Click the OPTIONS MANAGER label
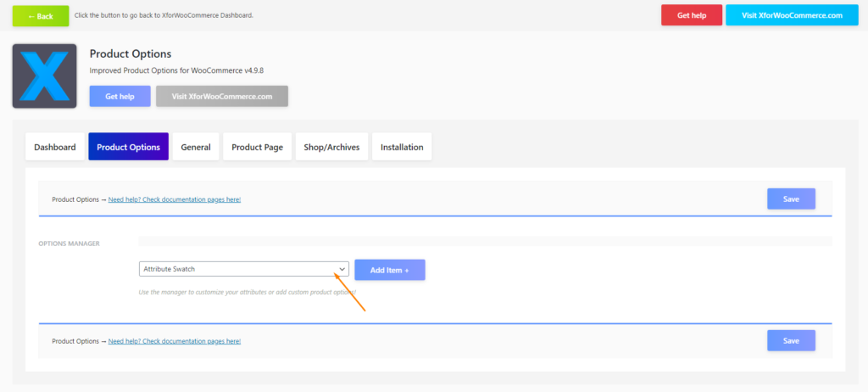Screen dimensions: 868x392 (70, 244)
